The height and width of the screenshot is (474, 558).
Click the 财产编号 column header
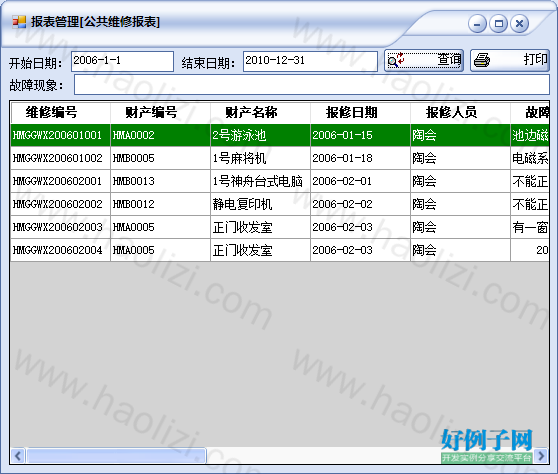click(x=160, y=112)
